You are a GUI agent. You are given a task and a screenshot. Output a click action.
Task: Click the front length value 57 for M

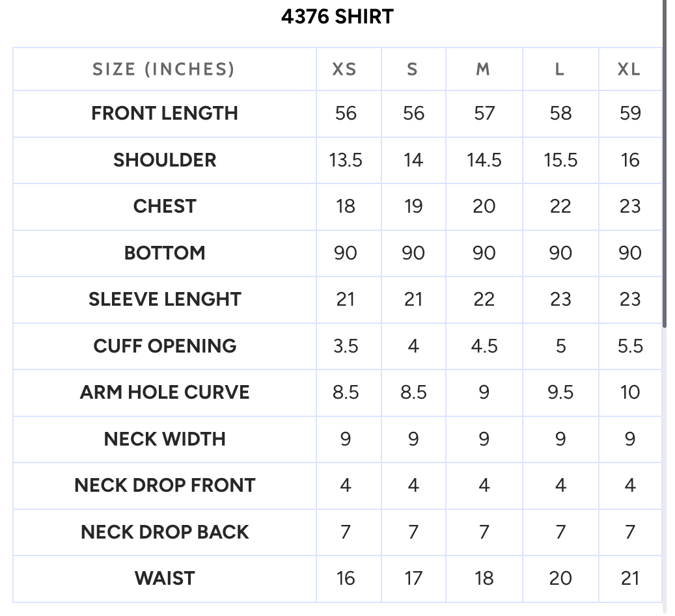(484, 114)
